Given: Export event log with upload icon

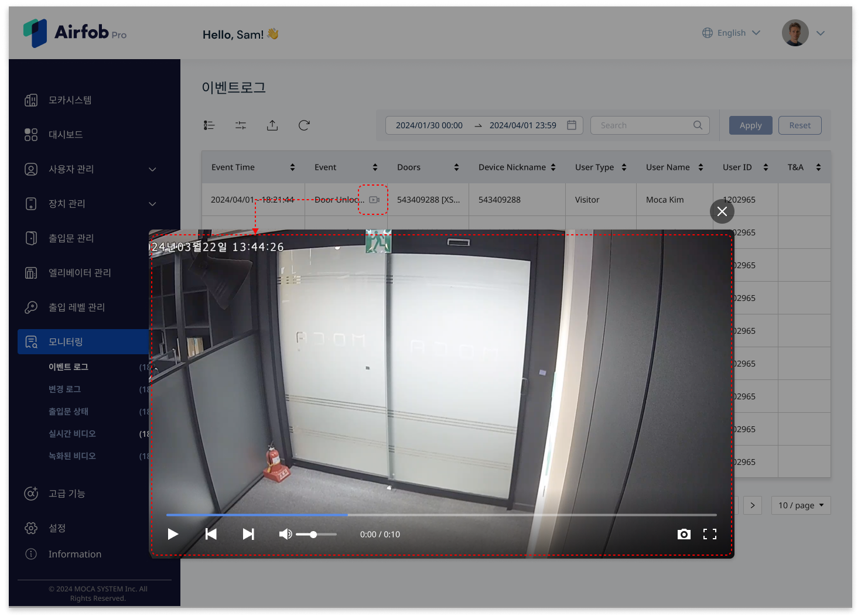Looking at the screenshot, I should [x=272, y=125].
